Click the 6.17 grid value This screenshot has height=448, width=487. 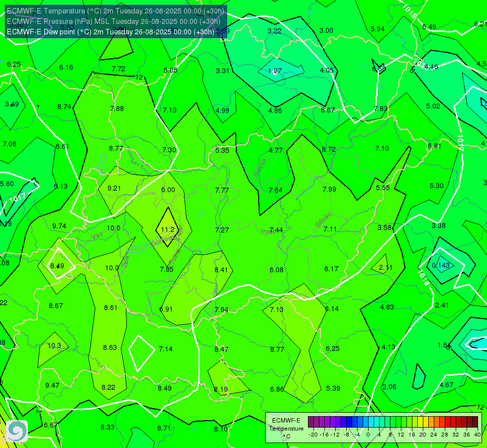(331, 269)
